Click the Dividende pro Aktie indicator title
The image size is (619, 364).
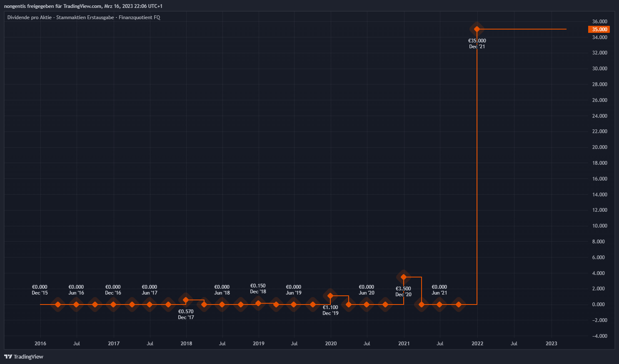pos(84,17)
